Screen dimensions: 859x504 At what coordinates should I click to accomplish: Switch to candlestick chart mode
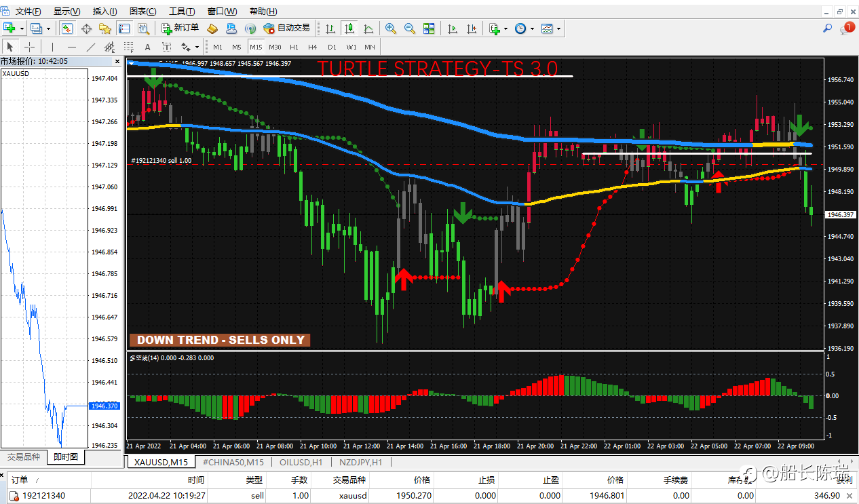tap(349, 28)
